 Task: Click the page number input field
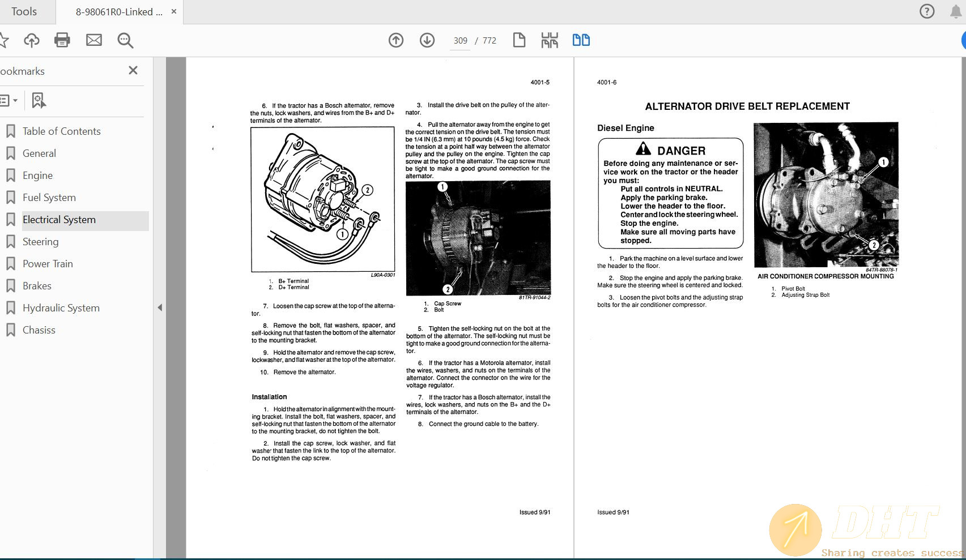click(x=460, y=41)
